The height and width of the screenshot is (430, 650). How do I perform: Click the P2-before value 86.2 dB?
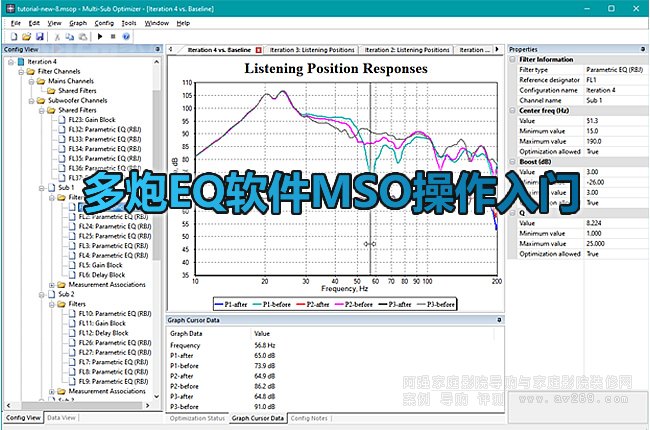click(x=264, y=386)
